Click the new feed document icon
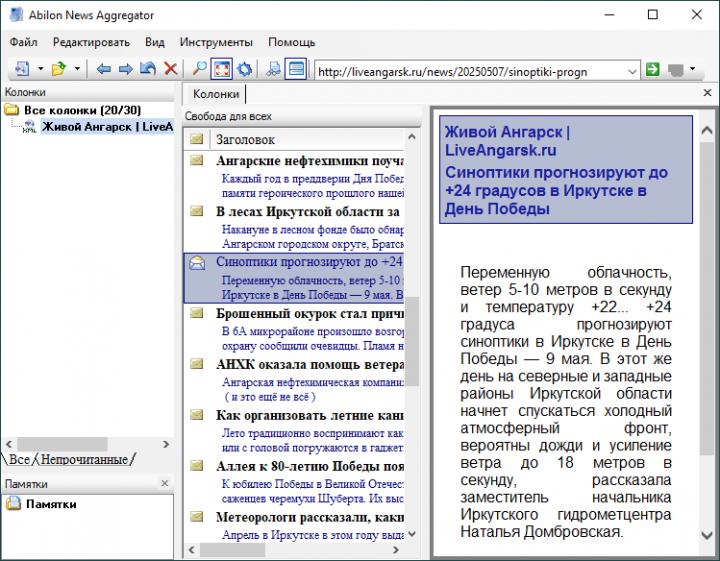 [22, 69]
